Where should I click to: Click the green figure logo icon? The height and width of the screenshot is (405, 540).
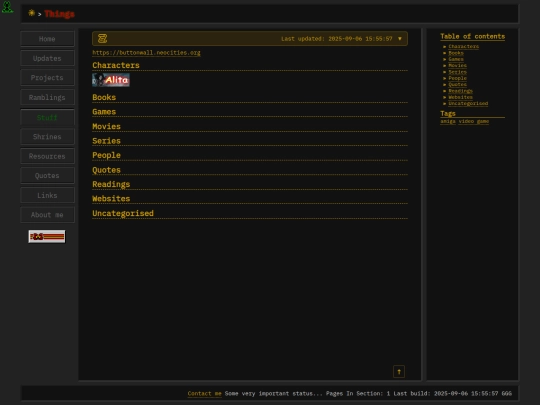point(7,7)
